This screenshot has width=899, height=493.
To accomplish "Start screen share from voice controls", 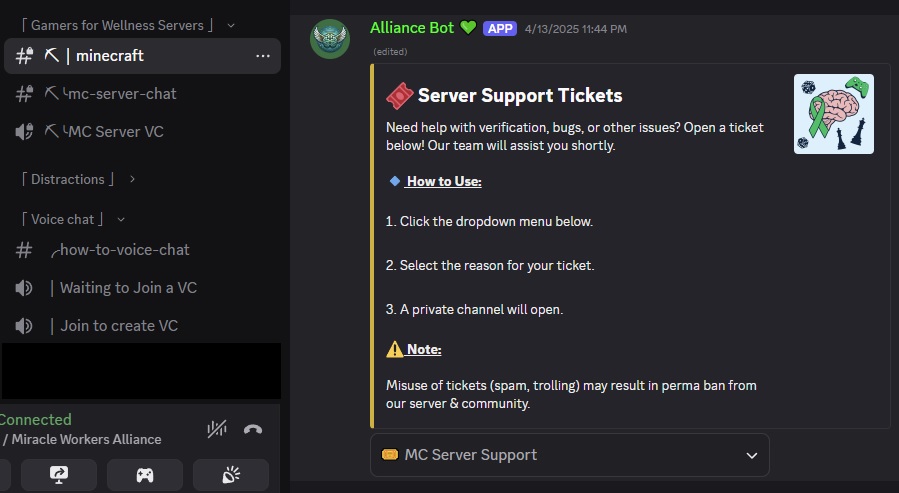I will 58,475.
